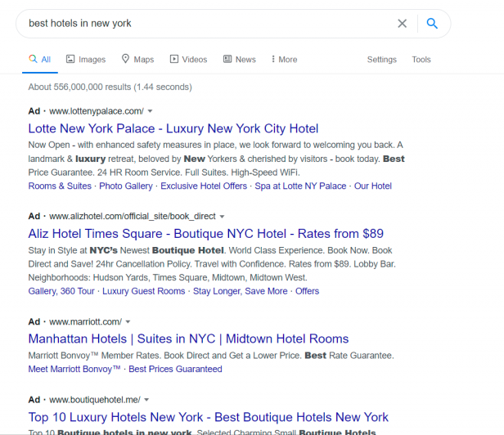This screenshot has height=435, width=504.
Task: Click the blue magnifying glass search icon
Action: click(432, 24)
